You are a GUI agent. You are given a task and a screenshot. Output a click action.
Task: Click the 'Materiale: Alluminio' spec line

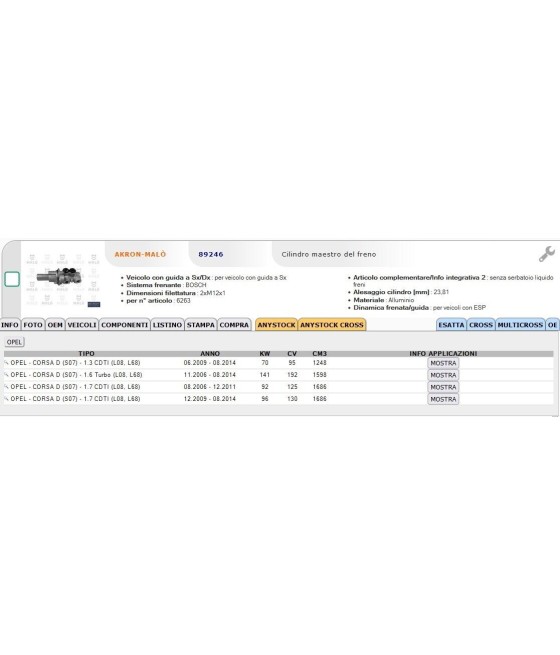[x=383, y=300]
